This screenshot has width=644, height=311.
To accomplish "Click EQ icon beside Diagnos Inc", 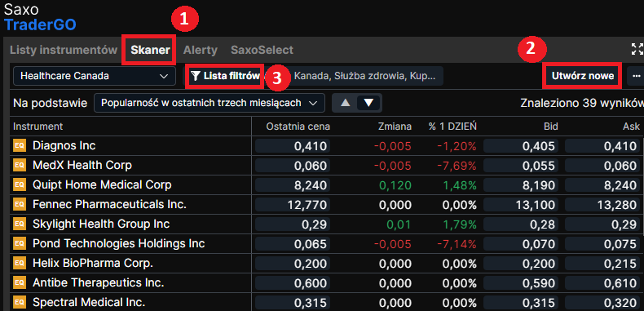I will 20,145.
